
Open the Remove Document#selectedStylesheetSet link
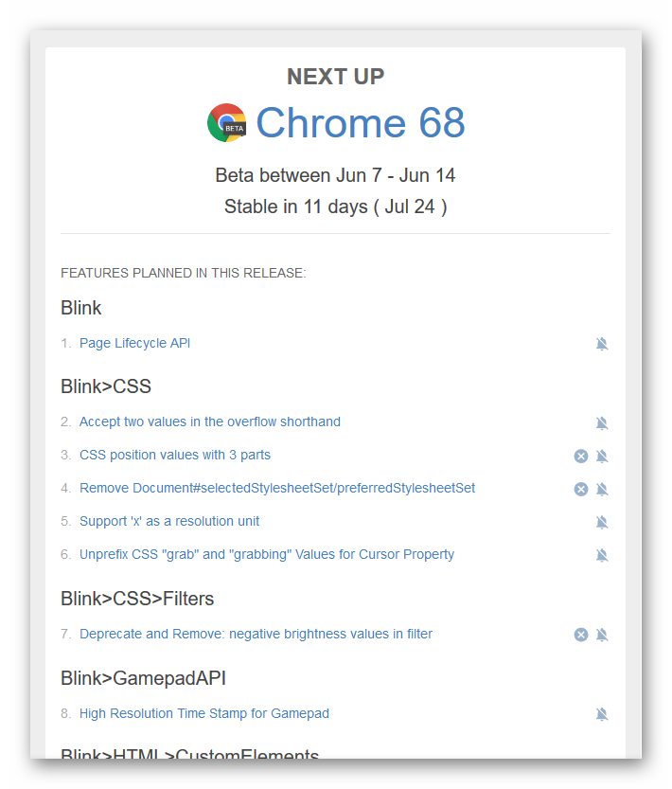pos(276,488)
